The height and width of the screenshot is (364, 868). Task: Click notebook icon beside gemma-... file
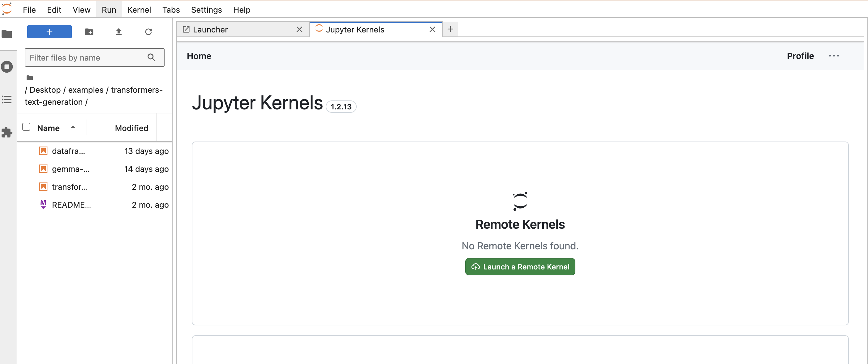43,168
